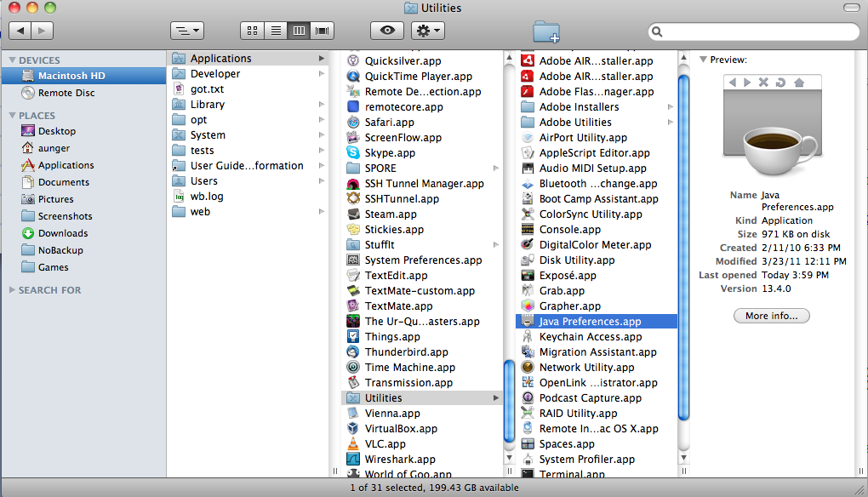The height and width of the screenshot is (497, 868).
Task: Switch to column view
Action: 299,31
